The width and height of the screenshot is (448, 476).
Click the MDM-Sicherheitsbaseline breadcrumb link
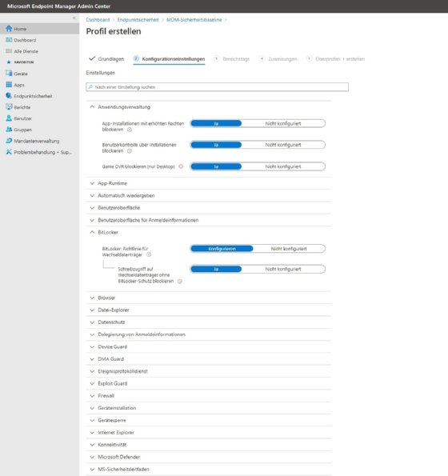point(194,20)
